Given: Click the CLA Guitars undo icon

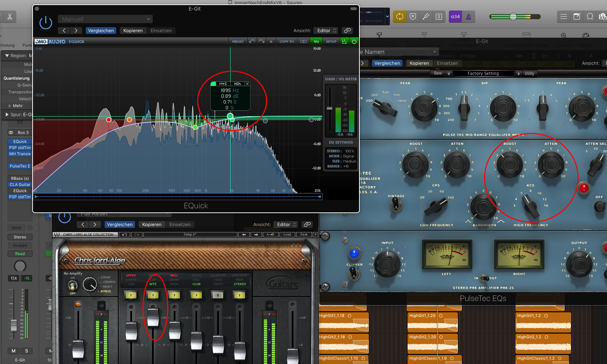Looking at the screenshot, I should 125,234.
